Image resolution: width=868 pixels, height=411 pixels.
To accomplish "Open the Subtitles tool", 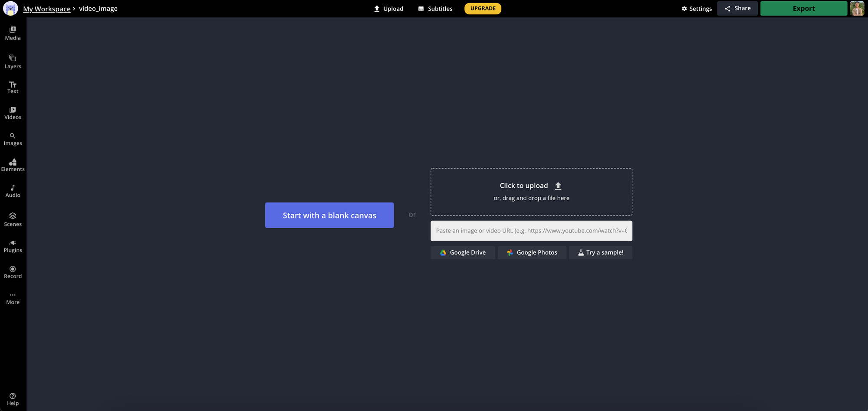I will 435,9.
